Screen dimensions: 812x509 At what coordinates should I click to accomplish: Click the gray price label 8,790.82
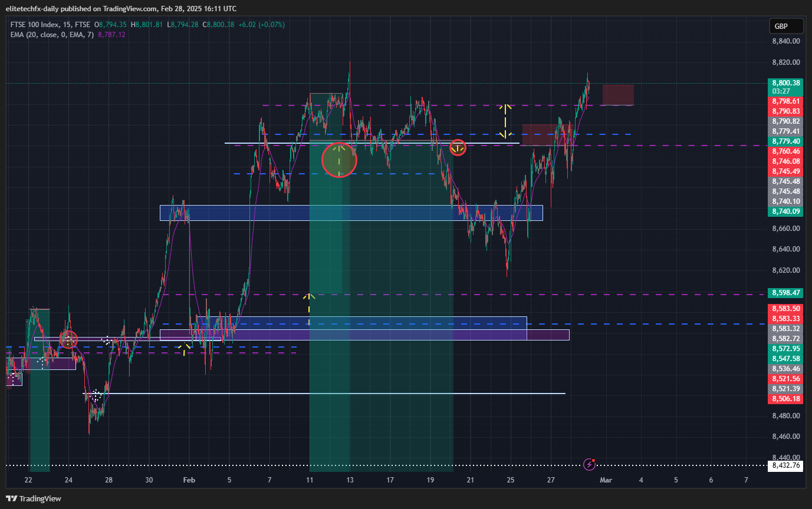pyautogui.click(x=785, y=121)
